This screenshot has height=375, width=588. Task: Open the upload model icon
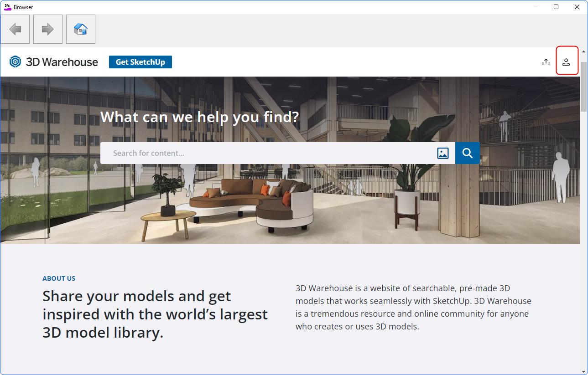click(x=546, y=62)
